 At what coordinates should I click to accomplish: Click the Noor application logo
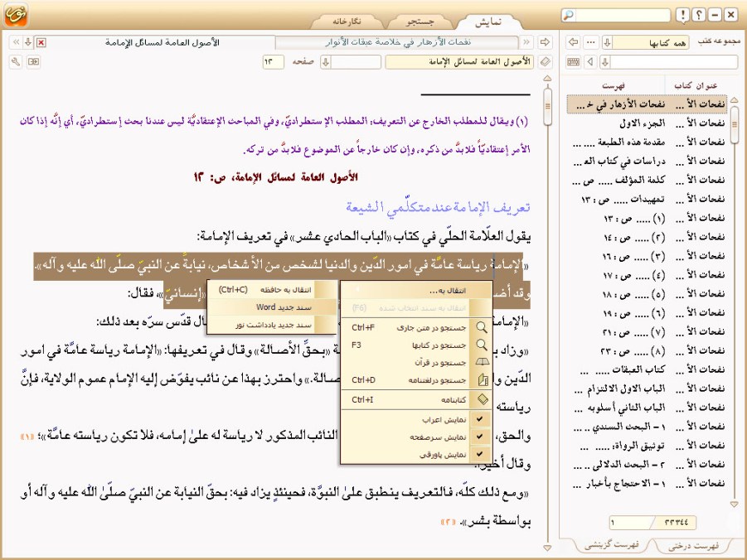(x=16, y=14)
